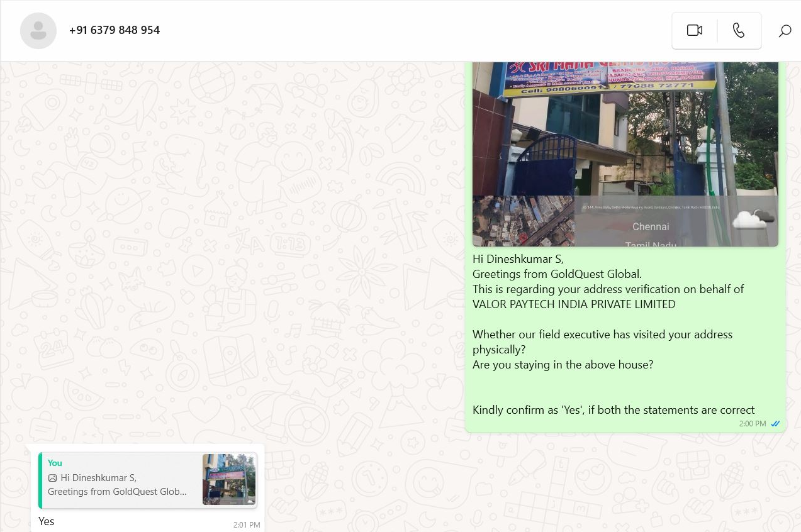Open the search in chat icon
Screen dimensions: 801x532
[785, 31]
